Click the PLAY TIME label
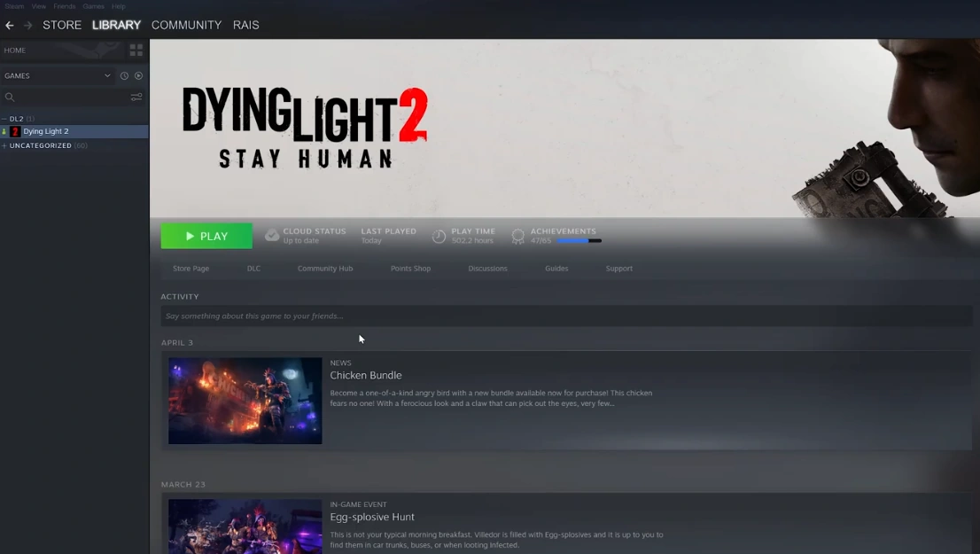Viewport: 980px width, 554px height. click(473, 230)
